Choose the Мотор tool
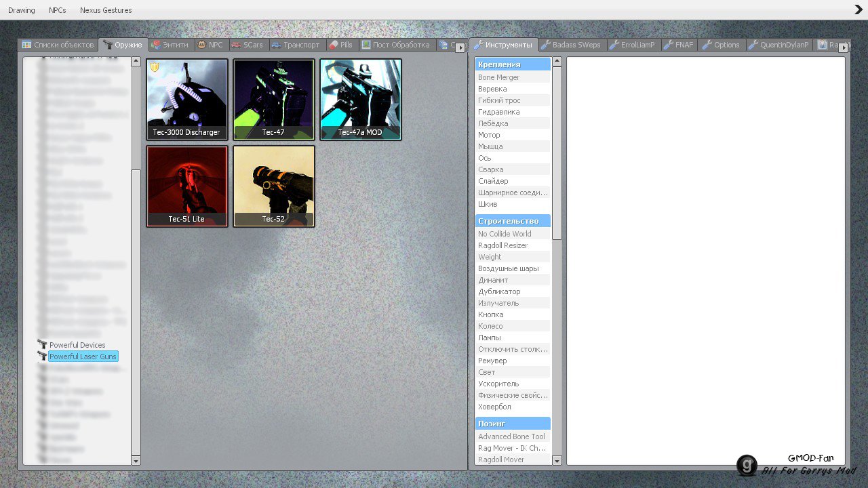The width and height of the screenshot is (868, 488). [513, 135]
